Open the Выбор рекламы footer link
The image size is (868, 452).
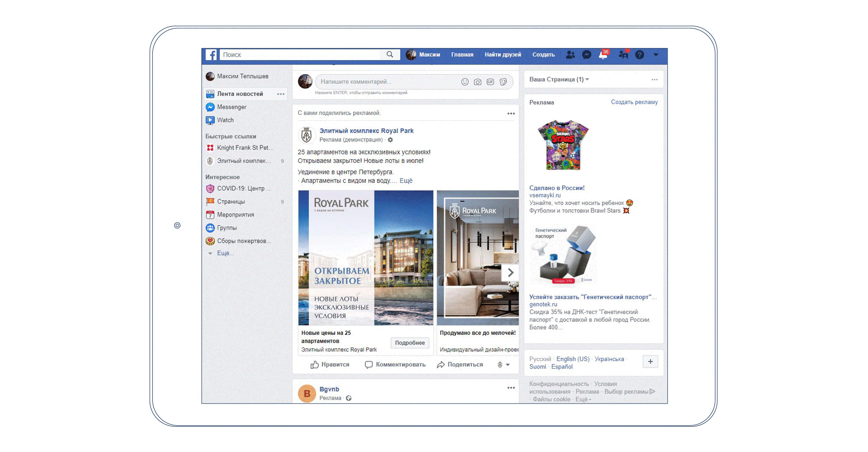tap(629, 392)
